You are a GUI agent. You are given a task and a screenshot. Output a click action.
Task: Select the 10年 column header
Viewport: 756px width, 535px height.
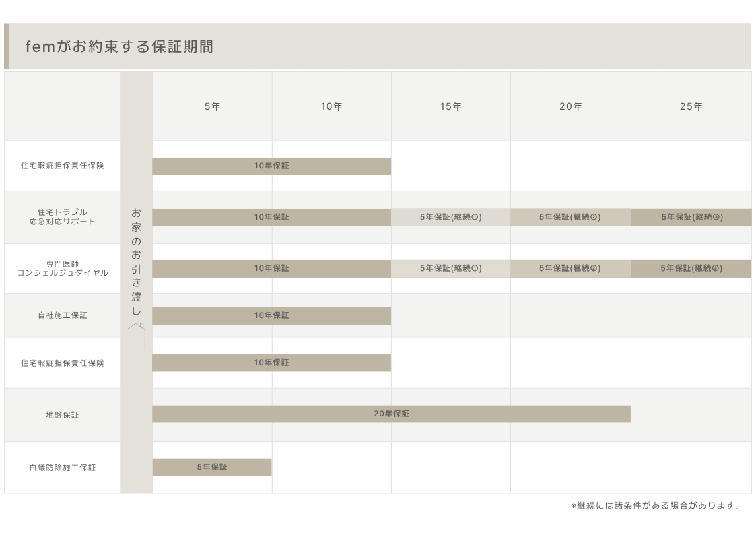[x=331, y=106]
